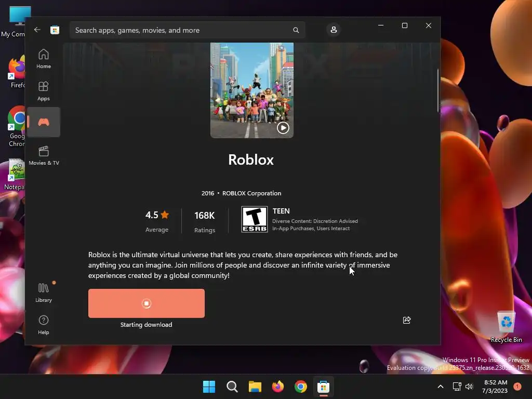Viewport: 532px width, 399px height.
Task: Close the Microsoft Store window
Action: point(429,25)
